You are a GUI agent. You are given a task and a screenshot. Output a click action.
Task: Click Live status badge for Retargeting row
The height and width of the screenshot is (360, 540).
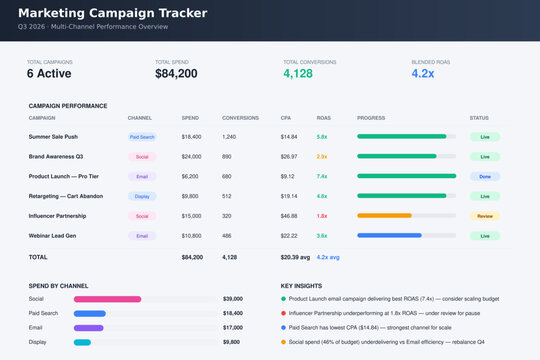(485, 196)
